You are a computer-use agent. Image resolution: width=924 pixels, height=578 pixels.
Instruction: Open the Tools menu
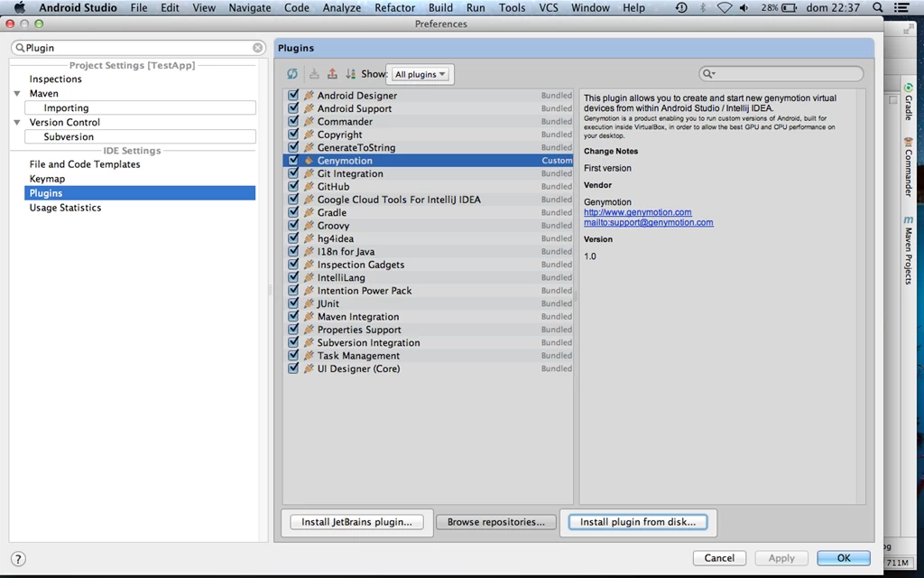513,7
